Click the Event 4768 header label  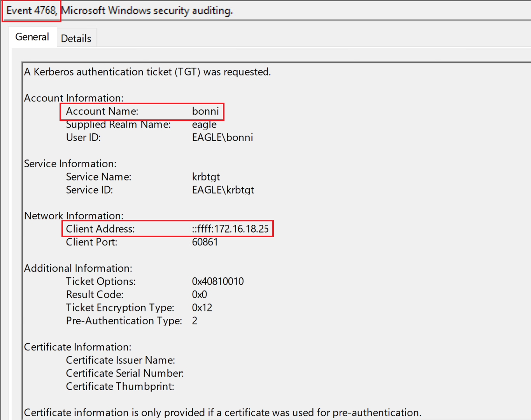pyautogui.click(x=32, y=10)
